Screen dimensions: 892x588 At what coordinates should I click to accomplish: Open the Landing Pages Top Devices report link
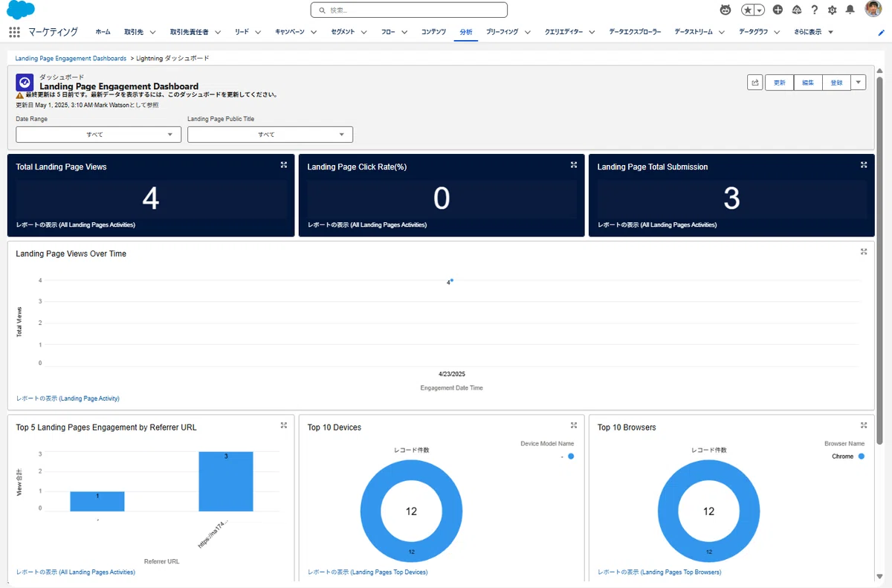[368, 572]
